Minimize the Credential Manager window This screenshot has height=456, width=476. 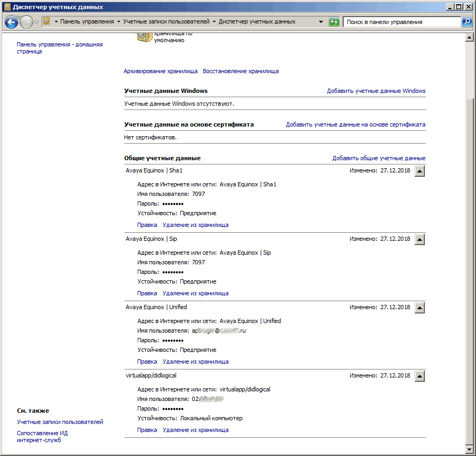(450, 7)
